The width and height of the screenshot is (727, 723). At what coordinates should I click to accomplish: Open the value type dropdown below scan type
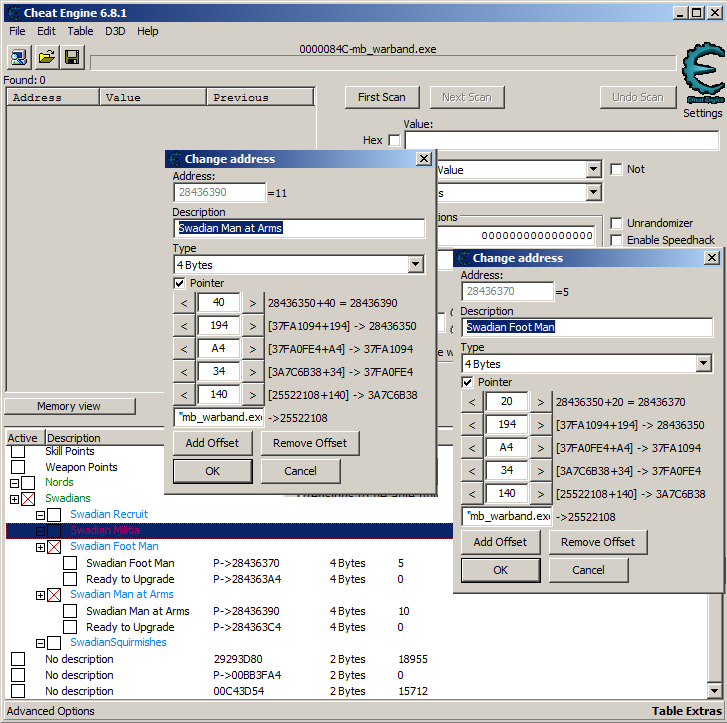point(593,192)
